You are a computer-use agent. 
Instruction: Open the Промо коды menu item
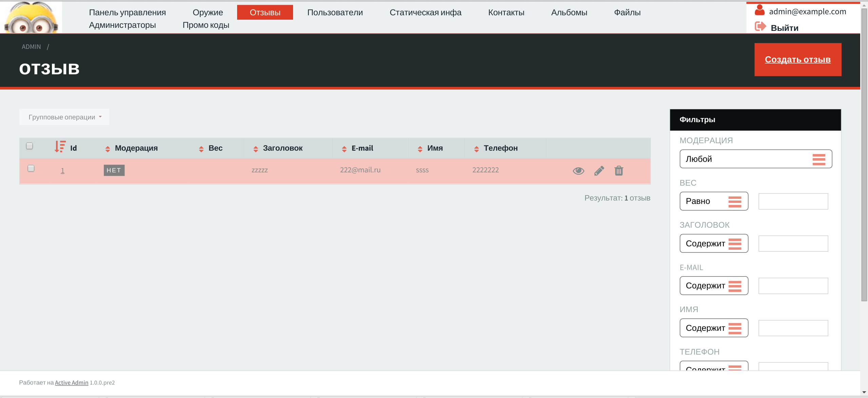point(206,25)
